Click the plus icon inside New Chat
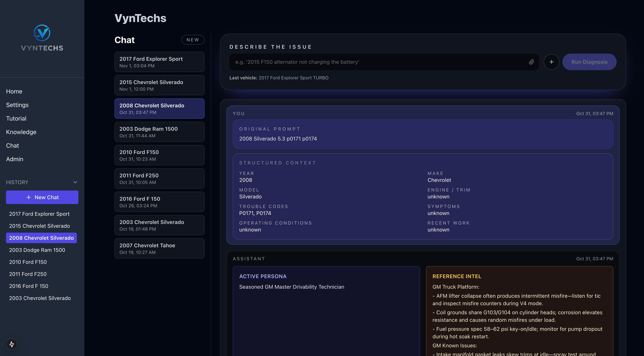 [x=28, y=197]
